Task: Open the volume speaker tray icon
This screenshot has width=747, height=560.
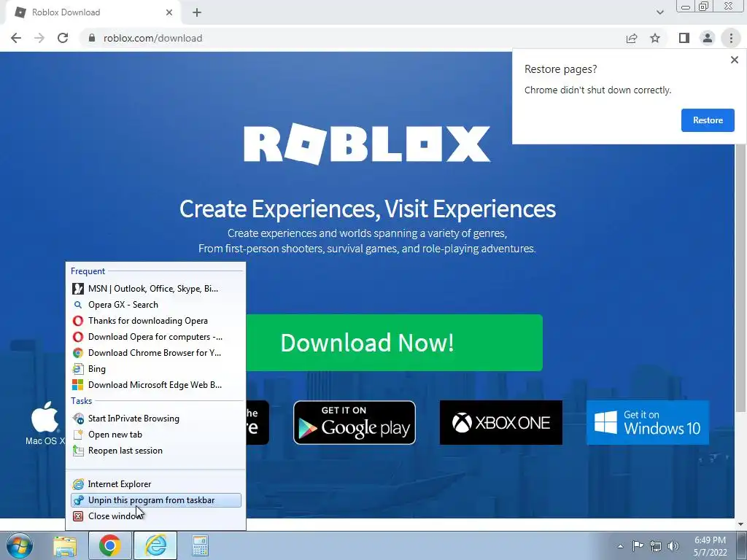Action: 673,546
